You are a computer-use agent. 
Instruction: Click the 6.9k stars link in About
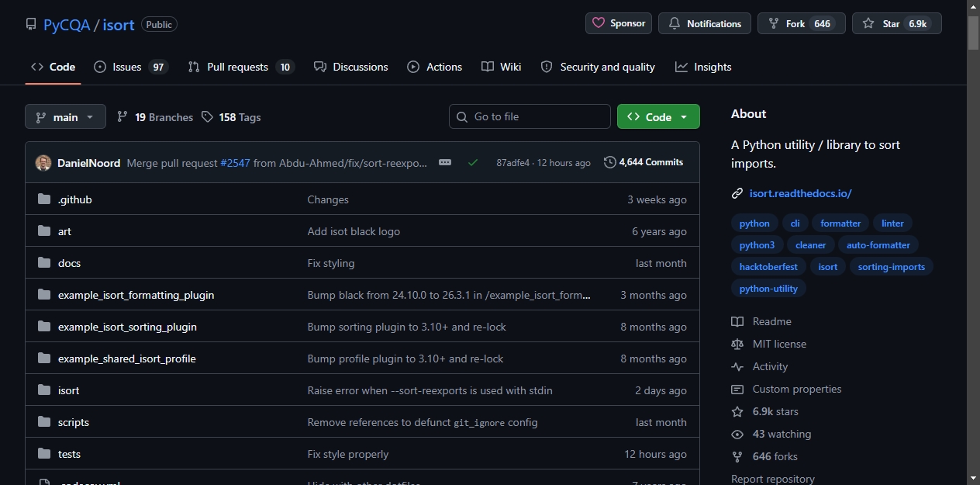775,411
